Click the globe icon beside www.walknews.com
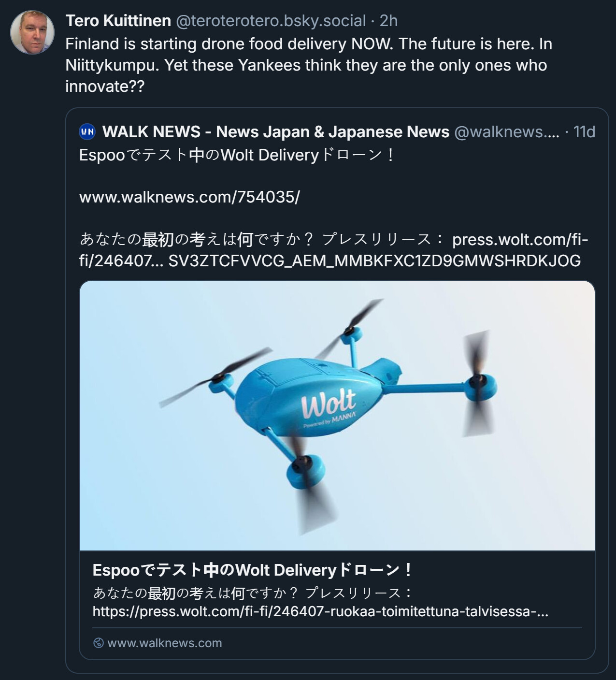 click(99, 643)
